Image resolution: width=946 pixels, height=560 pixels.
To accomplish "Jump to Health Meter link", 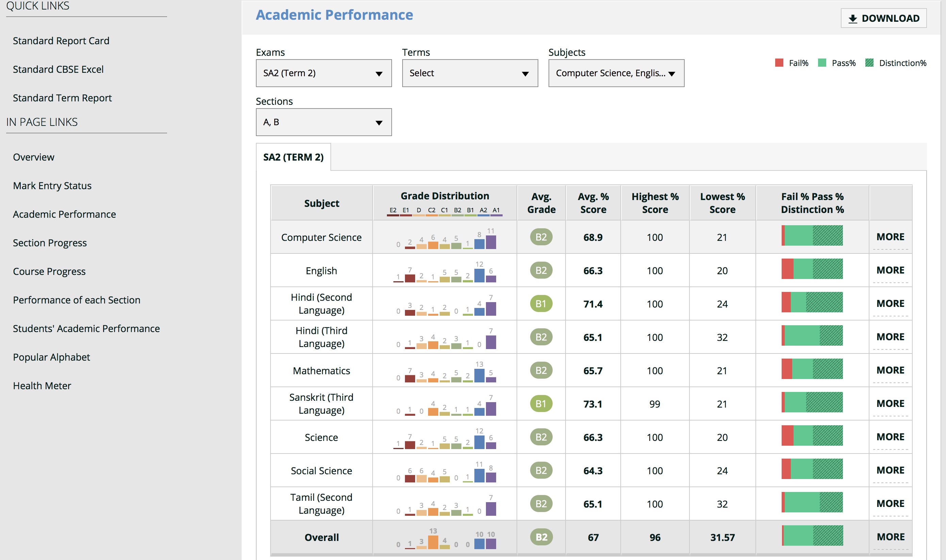I will [x=42, y=386].
